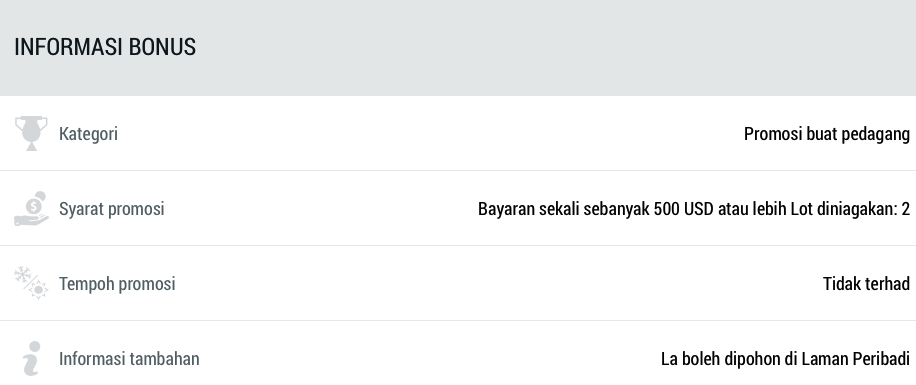916x385 pixels.
Task: Click the 'Bayaran sekali sebanyak' text
Action: [564, 209]
